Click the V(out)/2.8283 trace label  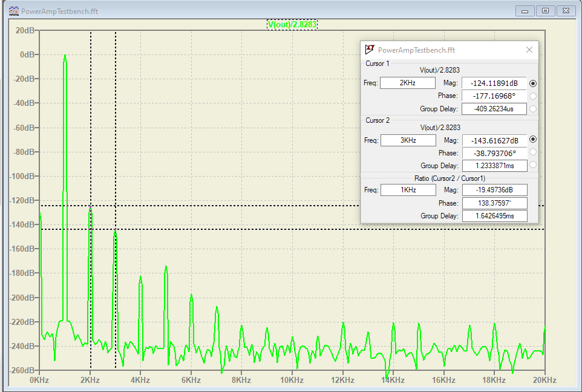point(292,24)
